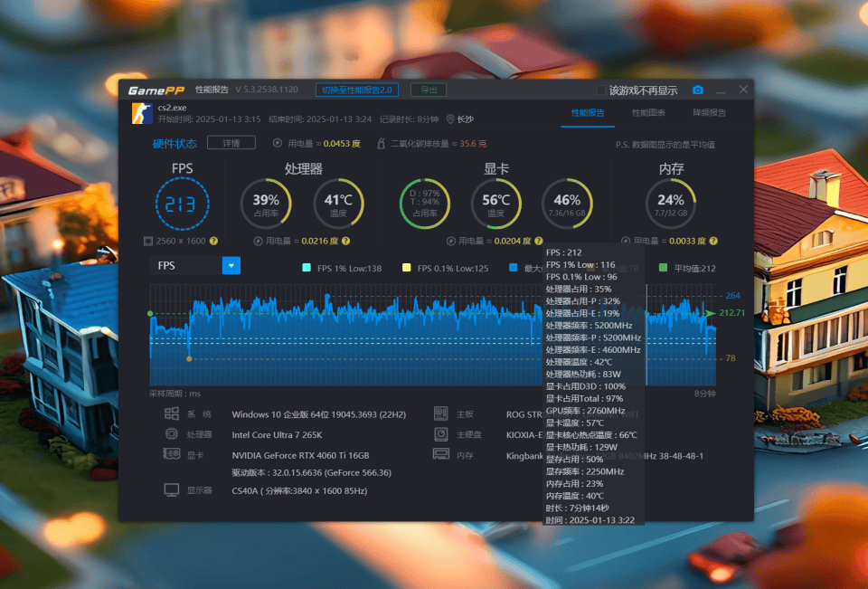The image size is (868, 589).
Task: Click the Intel Core Ultra 7 265K text
Action: point(277,435)
